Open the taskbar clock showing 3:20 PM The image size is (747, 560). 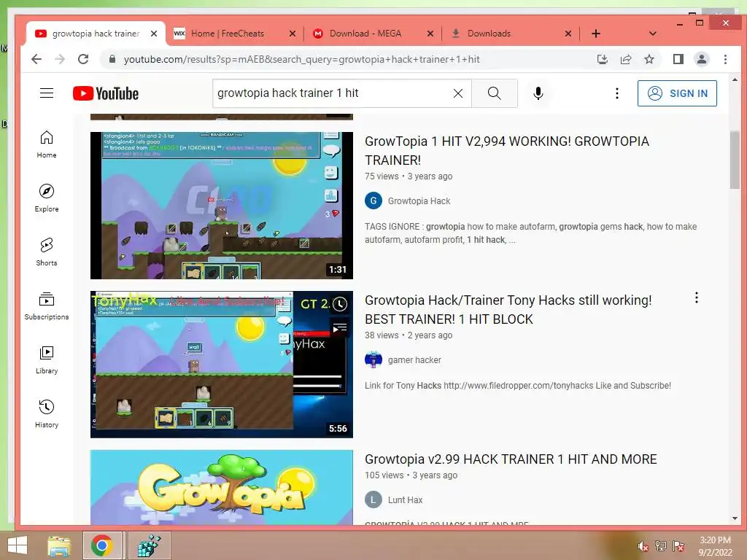(x=715, y=546)
